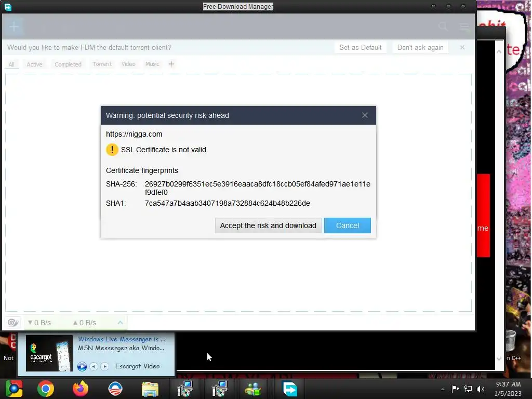This screenshot has height=399, width=532.
Task: Play the Escargot video in the popup
Action: click(82, 366)
